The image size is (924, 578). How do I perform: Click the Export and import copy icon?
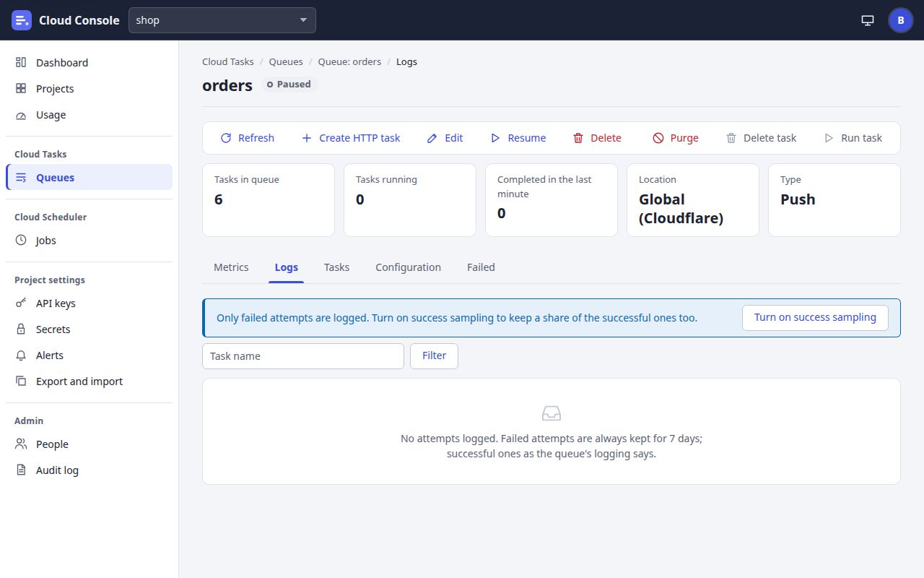point(21,381)
